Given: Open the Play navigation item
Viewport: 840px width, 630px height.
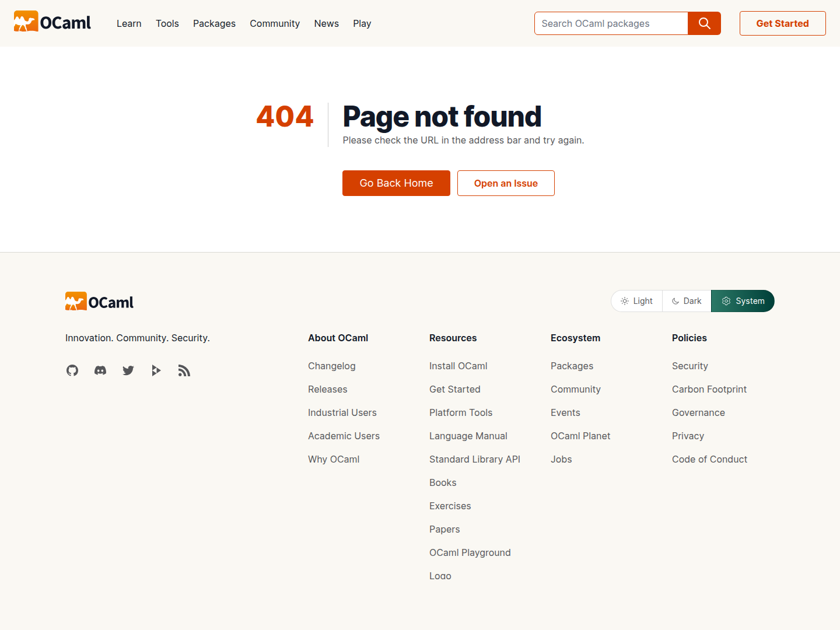Looking at the screenshot, I should coord(362,23).
